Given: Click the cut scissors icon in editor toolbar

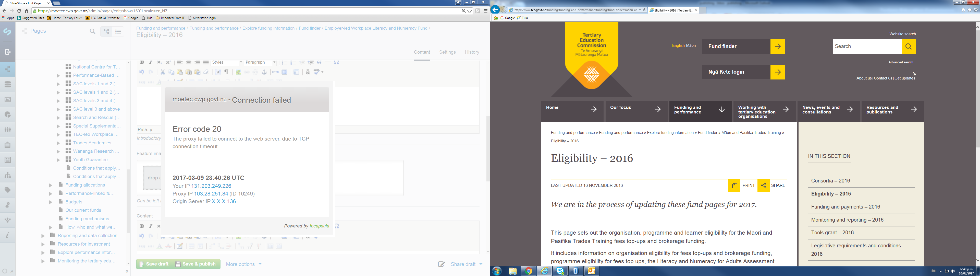Looking at the screenshot, I should [163, 72].
